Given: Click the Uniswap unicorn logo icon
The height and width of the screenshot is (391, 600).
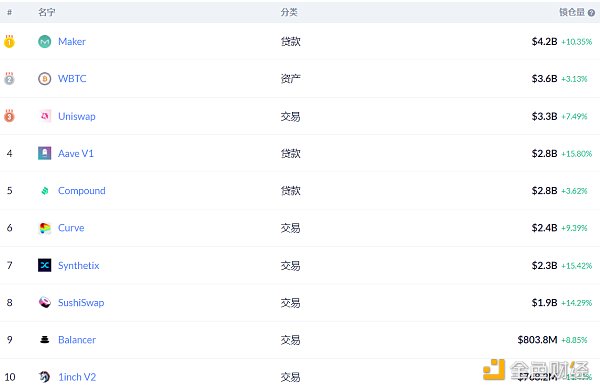Looking at the screenshot, I should coord(45,116).
